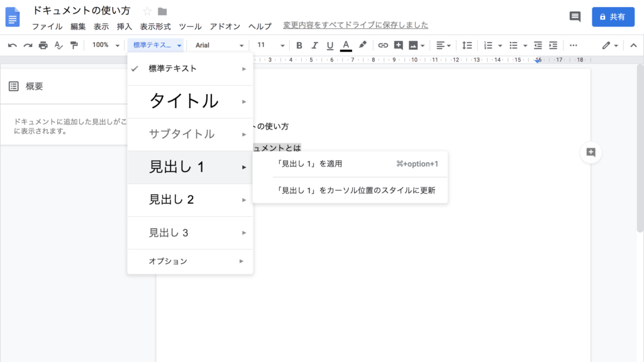Click the blue 共有 share button
The image size is (644, 362).
(613, 17)
